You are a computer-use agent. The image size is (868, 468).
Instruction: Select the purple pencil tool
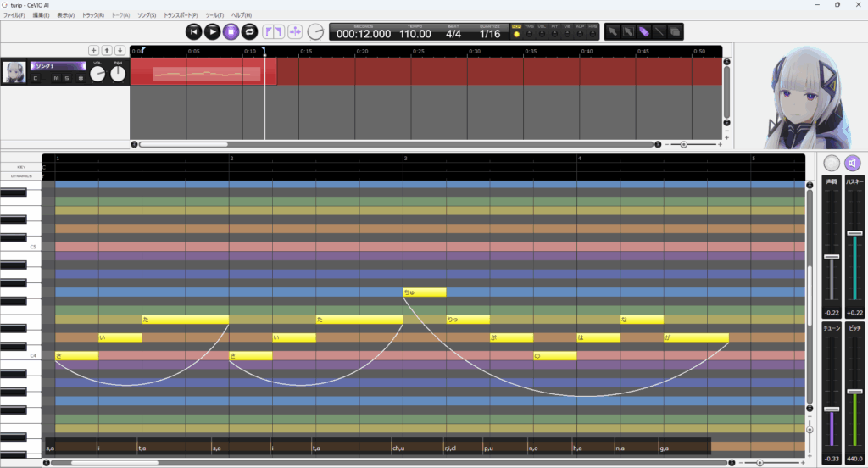[644, 31]
